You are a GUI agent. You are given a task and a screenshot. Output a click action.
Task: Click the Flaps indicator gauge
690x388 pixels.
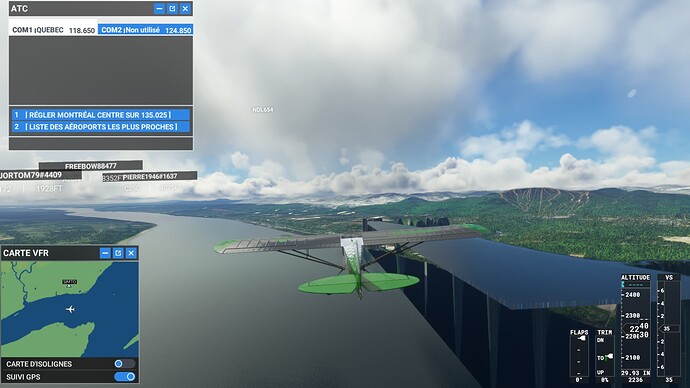[579, 356]
